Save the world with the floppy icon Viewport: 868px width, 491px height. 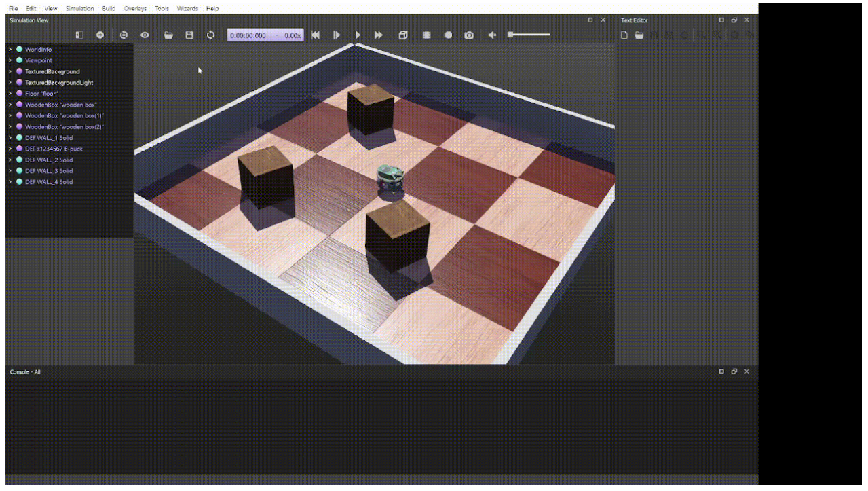pos(189,35)
